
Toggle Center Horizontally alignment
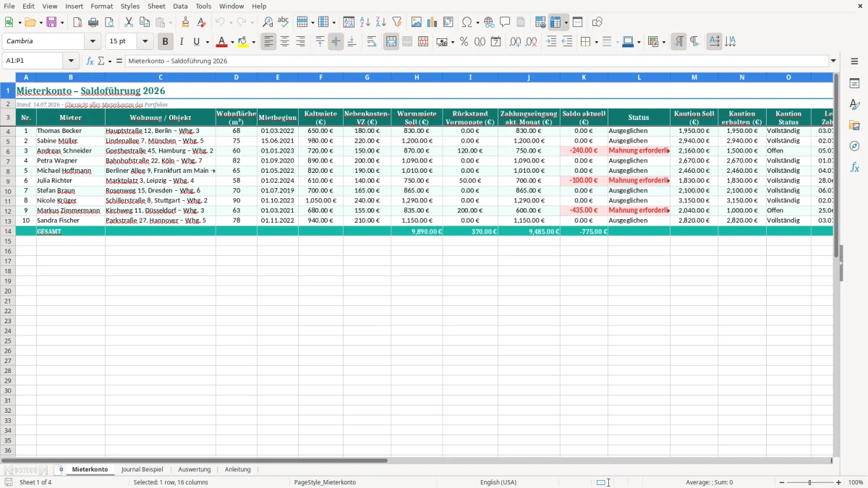[285, 42]
